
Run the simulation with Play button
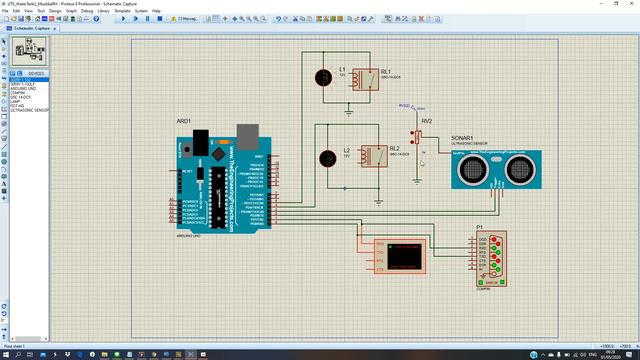[123, 19]
